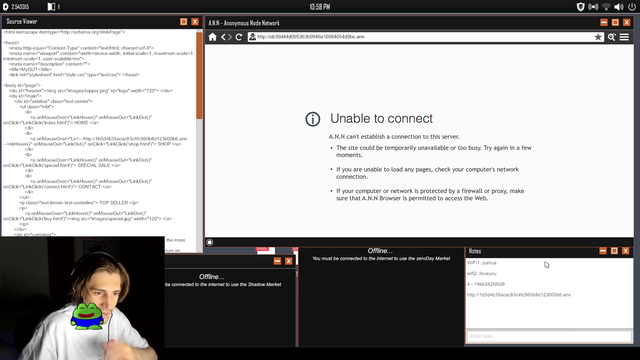Minimize the Shadow Market window
This screenshot has height=360, width=640.
(277, 261)
